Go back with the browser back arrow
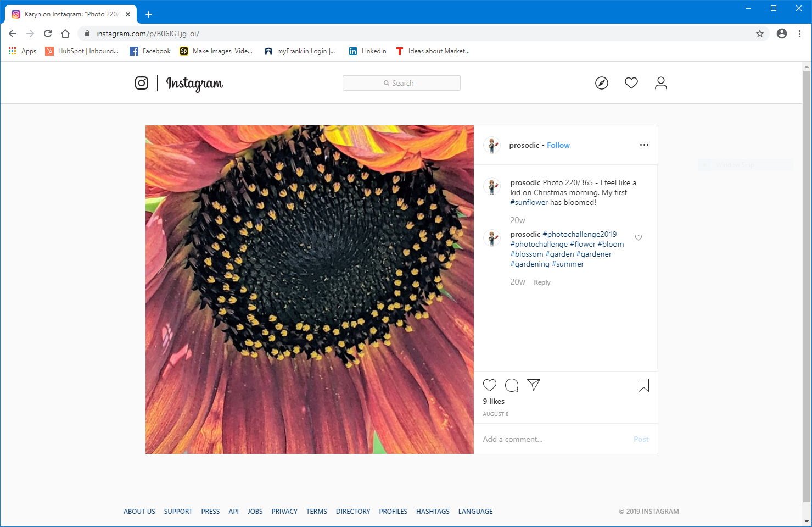 [13, 34]
